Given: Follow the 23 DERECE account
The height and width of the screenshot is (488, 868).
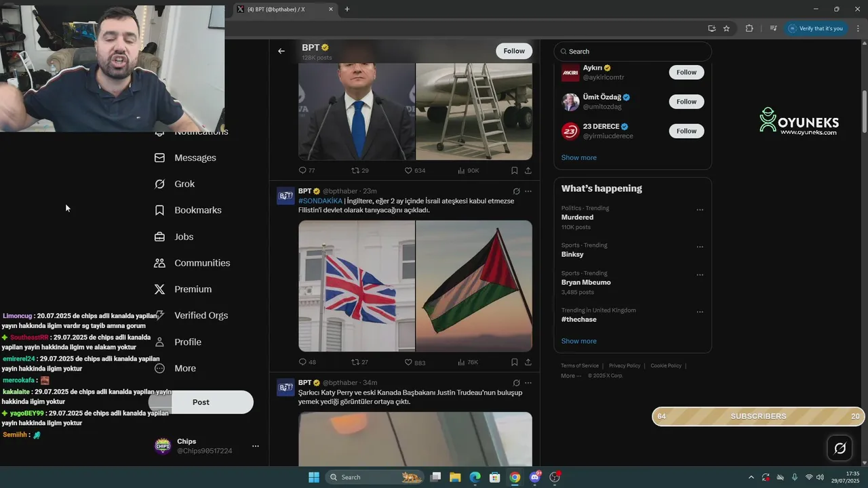Looking at the screenshot, I should [x=686, y=131].
